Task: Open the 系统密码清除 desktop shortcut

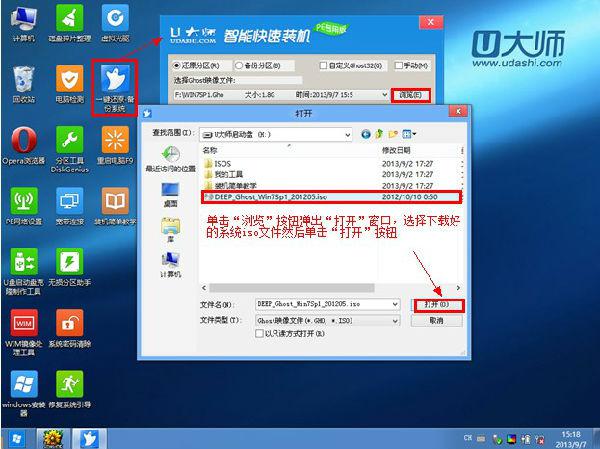Action: 70,328
